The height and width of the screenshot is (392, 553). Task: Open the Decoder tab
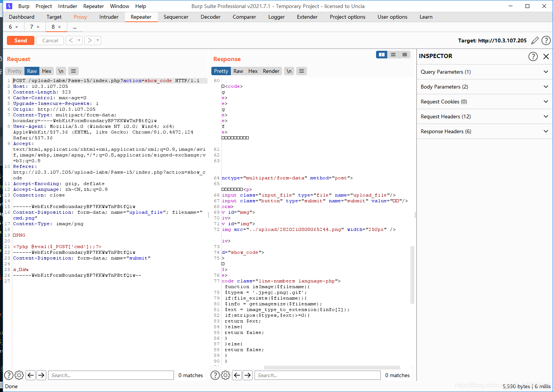tap(211, 17)
